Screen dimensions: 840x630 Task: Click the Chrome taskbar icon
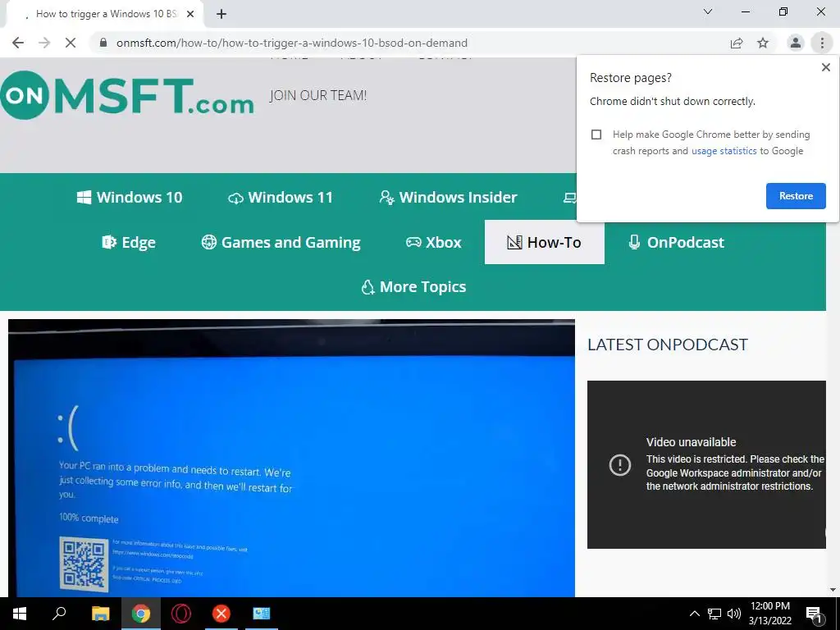point(141,614)
